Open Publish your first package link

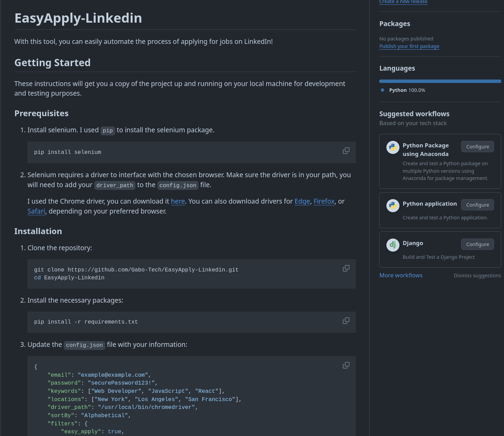(409, 46)
